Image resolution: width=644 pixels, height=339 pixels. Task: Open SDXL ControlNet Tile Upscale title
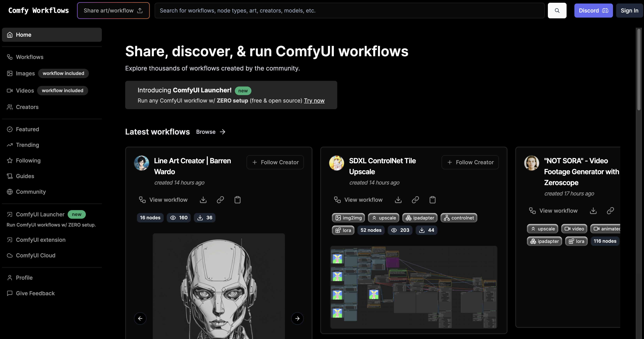point(382,166)
